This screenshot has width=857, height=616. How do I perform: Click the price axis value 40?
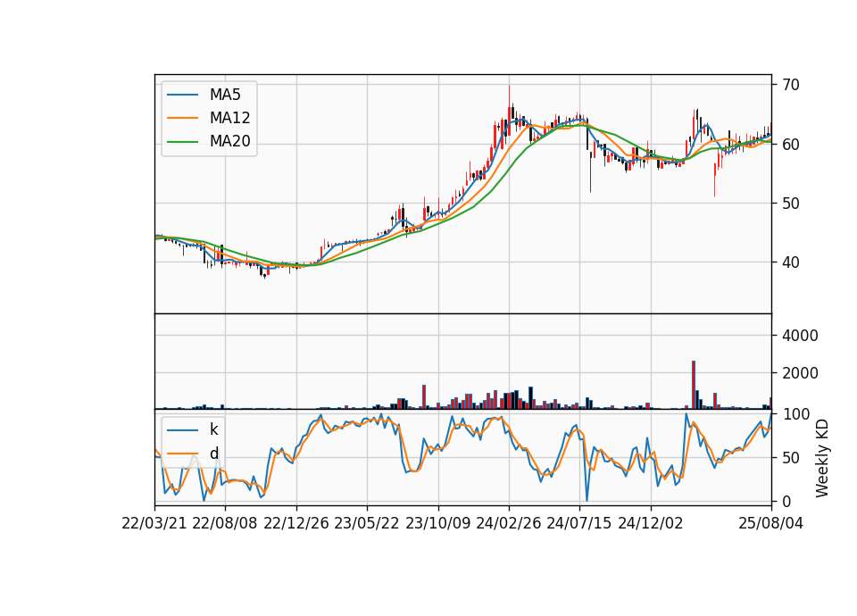[x=790, y=262]
